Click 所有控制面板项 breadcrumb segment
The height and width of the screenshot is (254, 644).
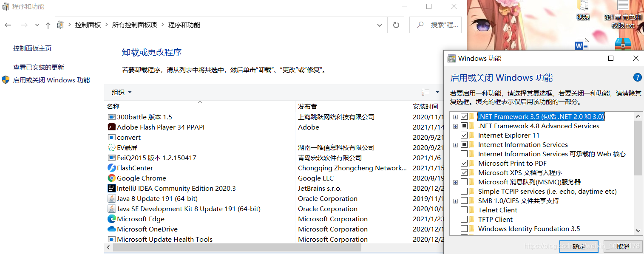click(134, 25)
